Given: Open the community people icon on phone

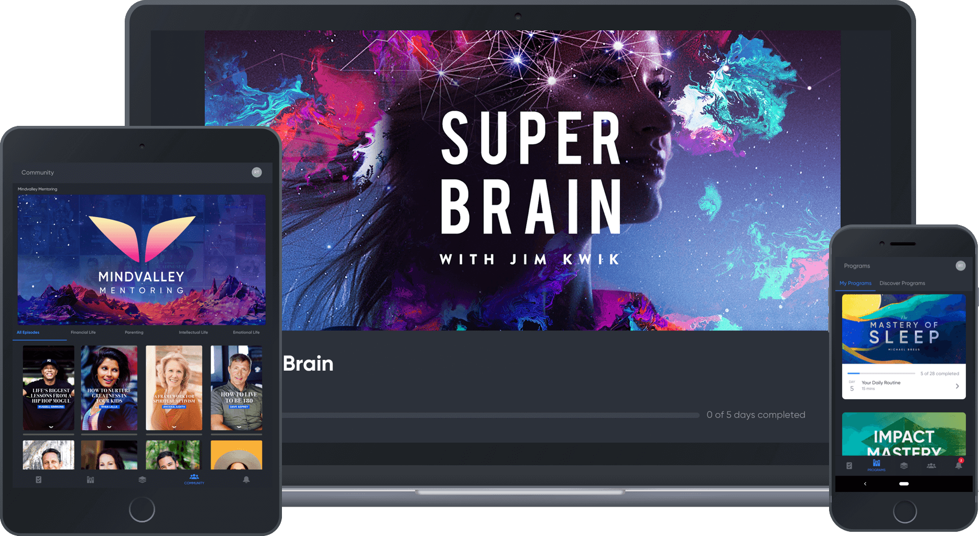Looking at the screenshot, I should coord(931,465).
